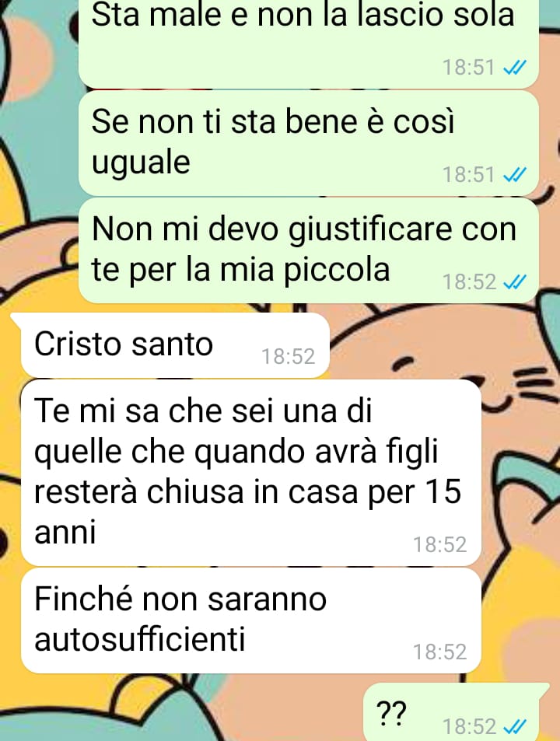Click read checkmarks on 'uguale' message
Screen dimensions: 560x741
tap(514, 175)
